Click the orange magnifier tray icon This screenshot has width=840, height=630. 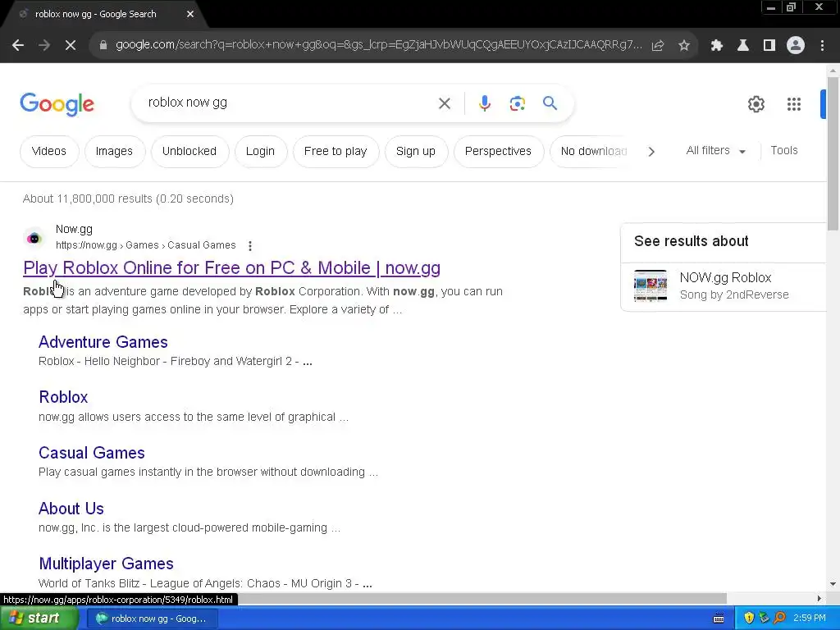(x=780, y=619)
